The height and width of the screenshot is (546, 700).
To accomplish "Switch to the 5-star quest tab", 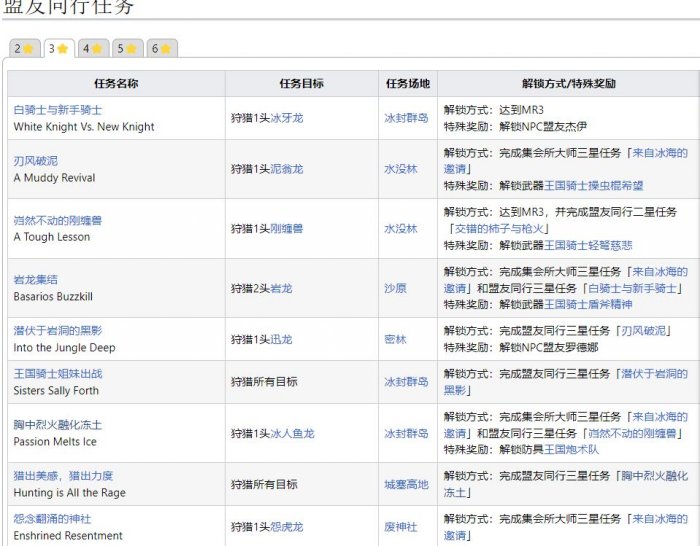I will click(127, 48).
